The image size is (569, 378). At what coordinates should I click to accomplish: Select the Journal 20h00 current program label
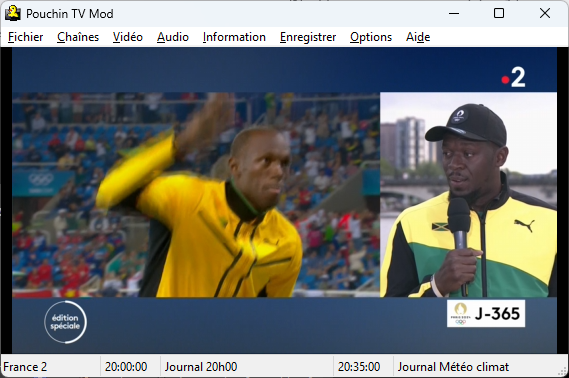(x=201, y=367)
